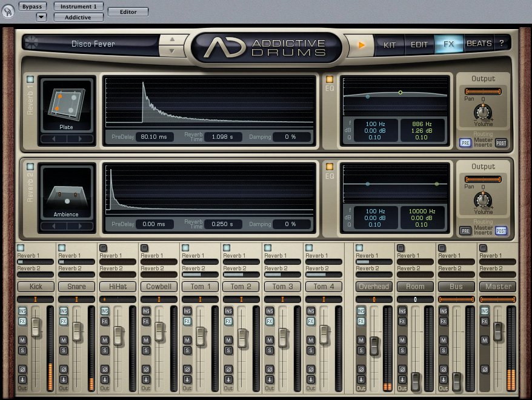Image resolution: width=532 pixels, height=400 pixels.
Task: Click the 10000 Hz EQ band readout
Action: (422, 218)
